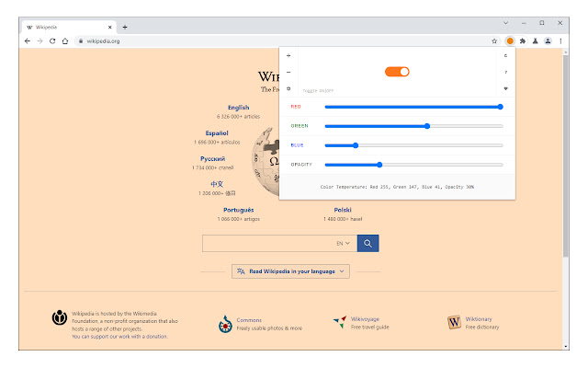This screenshot has width=588, height=368.
Task: Click the Wikipedia globe logo
Action: click(266, 162)
